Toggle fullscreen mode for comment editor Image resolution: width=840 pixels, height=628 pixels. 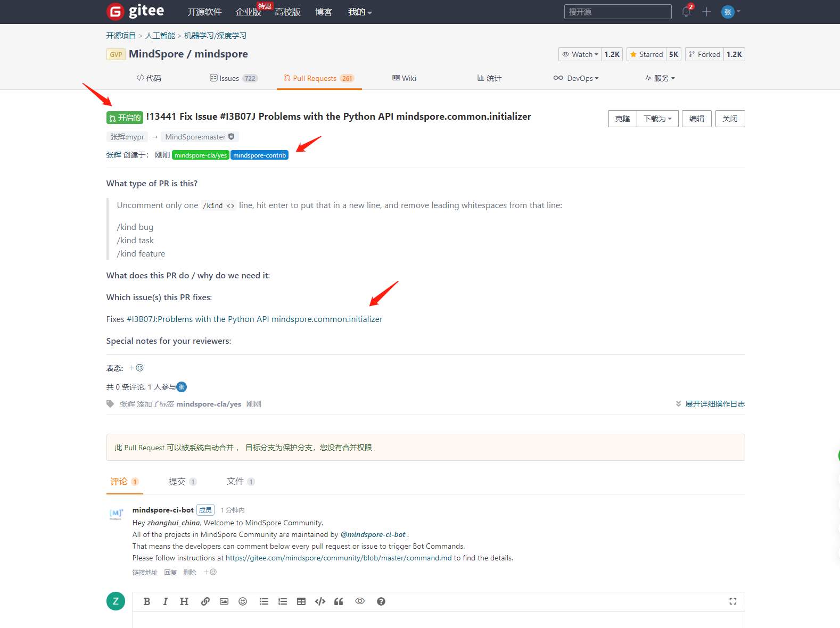pyautogui.click(x=733, y=601)
